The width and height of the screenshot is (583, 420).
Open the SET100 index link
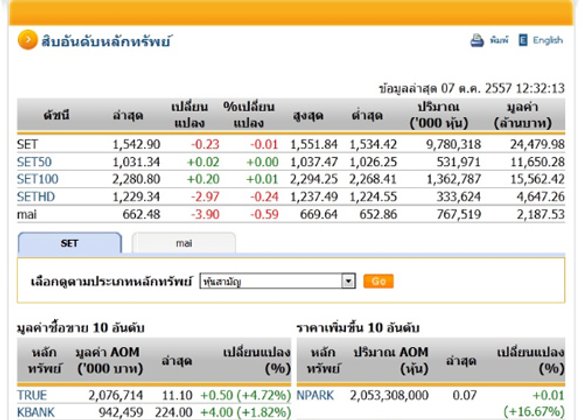pyautogui.click(x=38, y=179)
